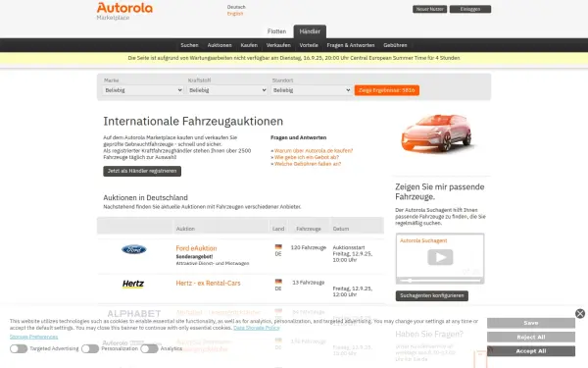The image size is (588, 368).
Task: Click '13 Fahrzeuge' in Hertz row
Action: (309, 283)
